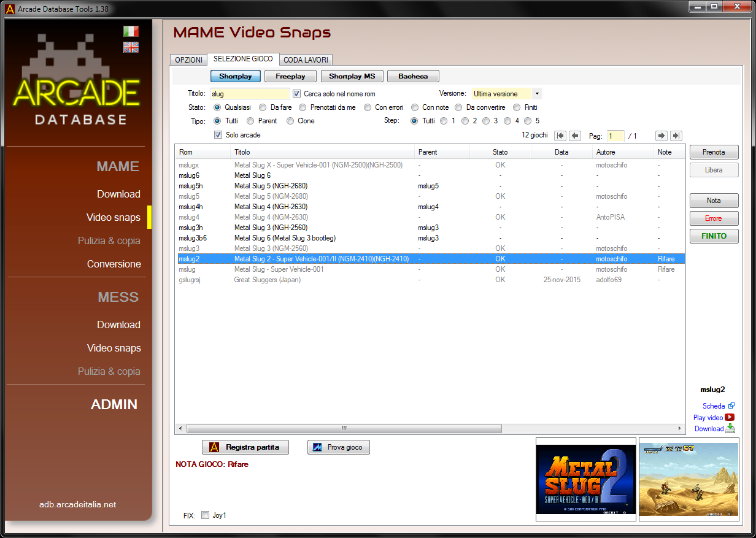The image size is (756, 538).
Task: Open the CODA LAVORI tab
Action: tap(306, 60)
